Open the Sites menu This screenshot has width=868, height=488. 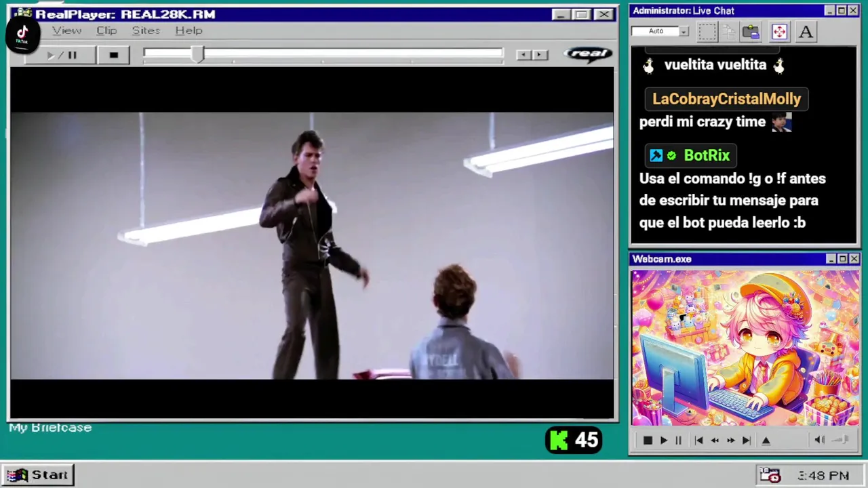tap(146, 30)
